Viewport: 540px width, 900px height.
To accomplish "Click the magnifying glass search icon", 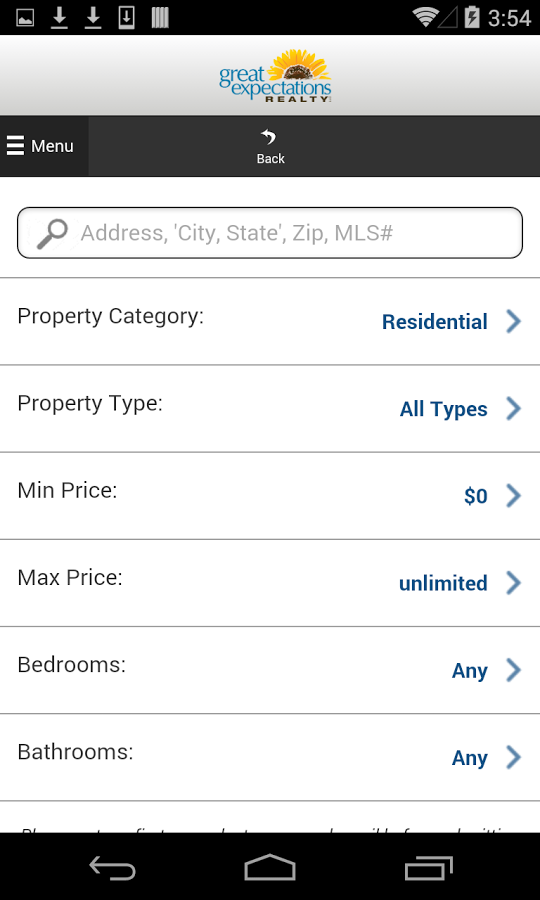I will click(x=52, y=233).
